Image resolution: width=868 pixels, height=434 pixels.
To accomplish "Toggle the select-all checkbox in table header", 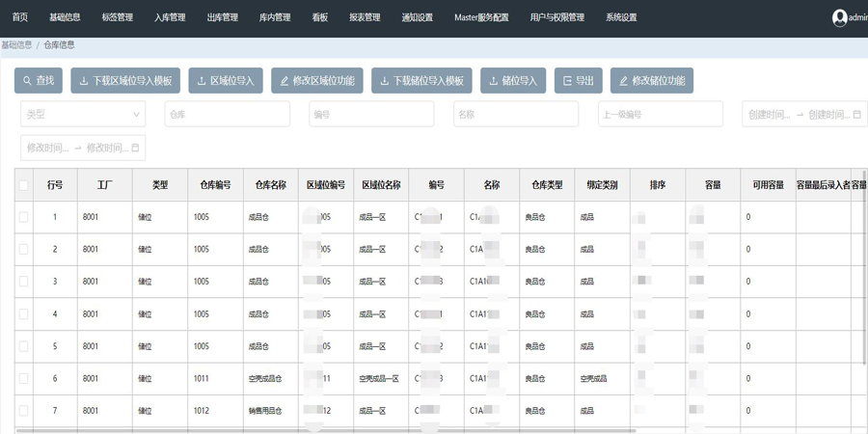I will pyautogui.click(x=24, y=185).
